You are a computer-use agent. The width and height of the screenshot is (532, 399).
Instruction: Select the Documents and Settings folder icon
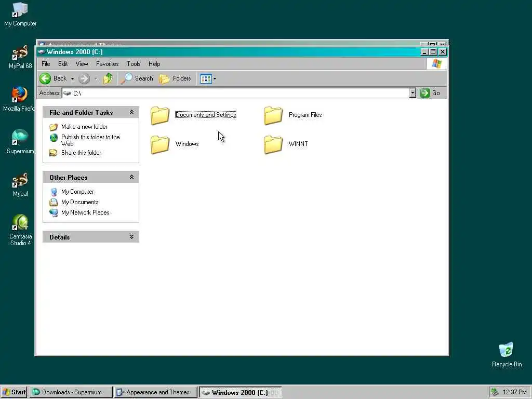pyautogui.click(x=160, y=115)
